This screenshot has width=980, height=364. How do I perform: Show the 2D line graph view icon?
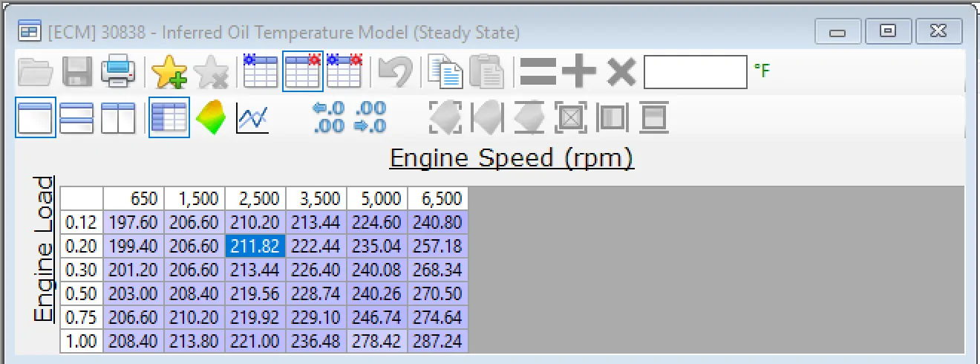[252, 118]
